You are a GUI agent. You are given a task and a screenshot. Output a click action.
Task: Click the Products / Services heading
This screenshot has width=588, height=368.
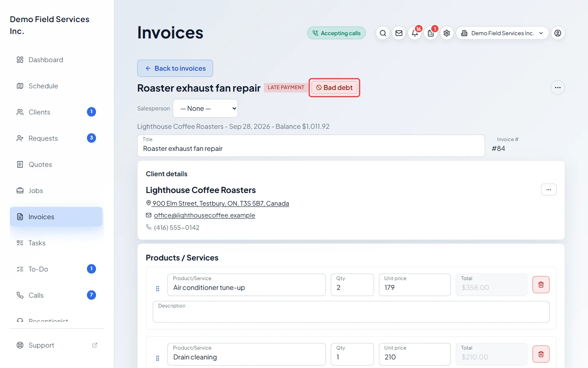click(x=182, y=258)
